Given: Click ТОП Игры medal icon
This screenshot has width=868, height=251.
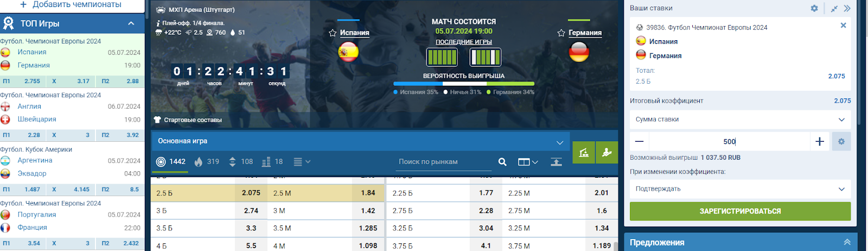Looking at the screenshot, I should tap(8, 23).
